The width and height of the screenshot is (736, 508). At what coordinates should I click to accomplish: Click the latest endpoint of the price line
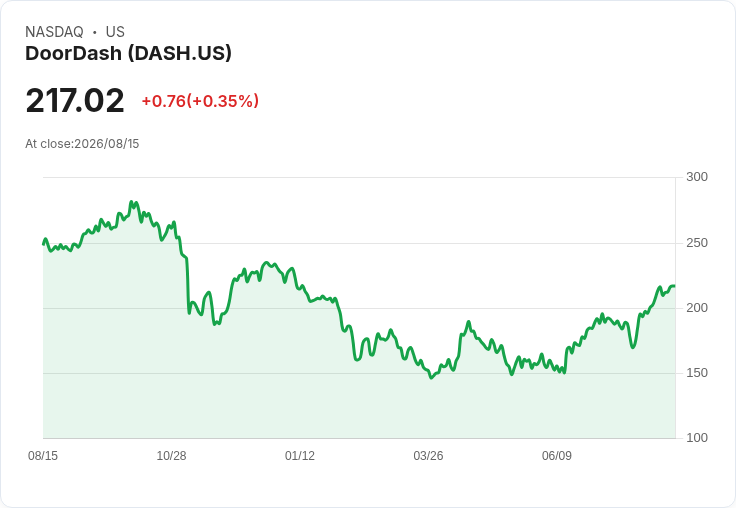pyautogui.click(x=674, y=286)
